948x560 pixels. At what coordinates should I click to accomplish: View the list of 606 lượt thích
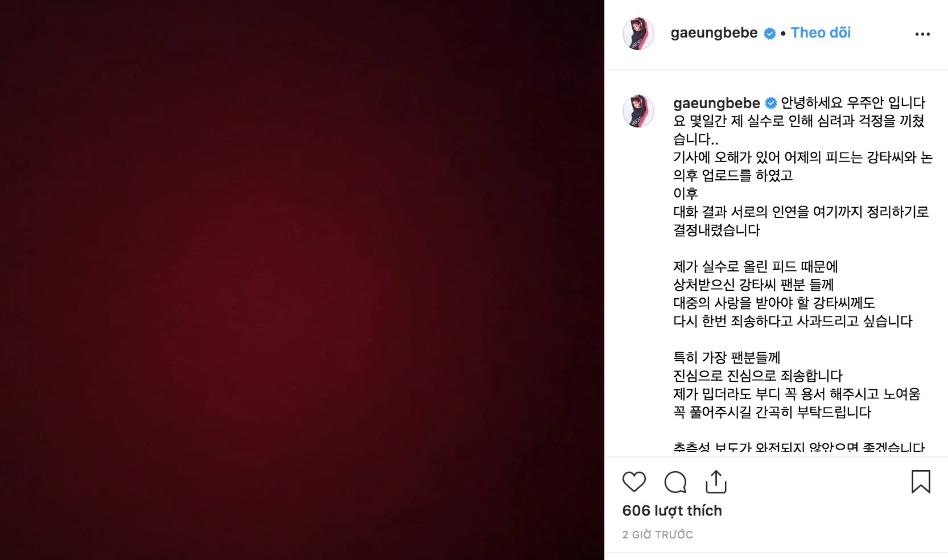click(x=672, y=510)
